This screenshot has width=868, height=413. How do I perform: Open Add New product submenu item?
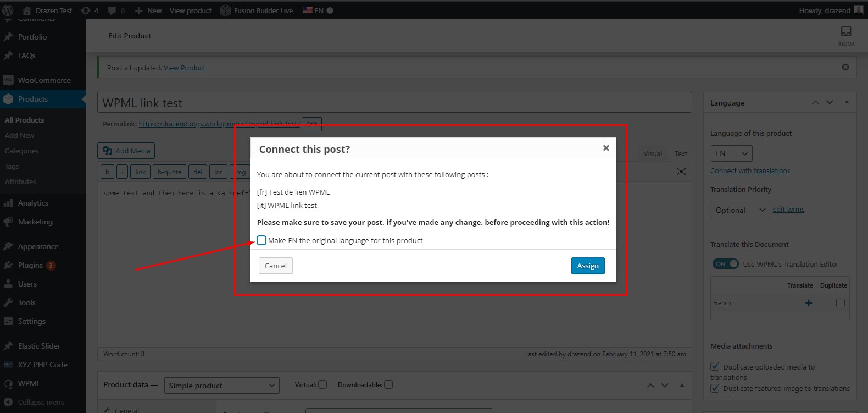19,135
